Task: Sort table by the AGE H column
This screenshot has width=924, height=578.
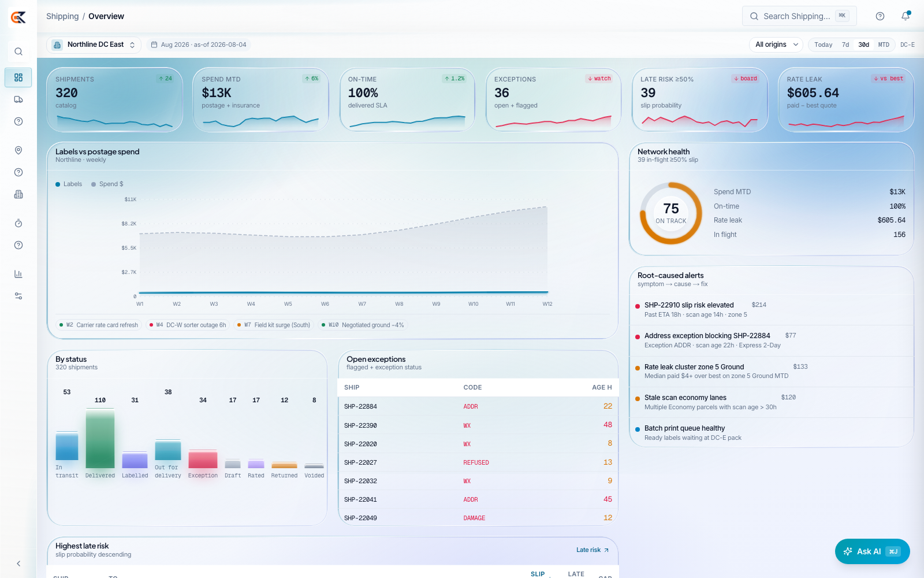Action: pos(602,388)
